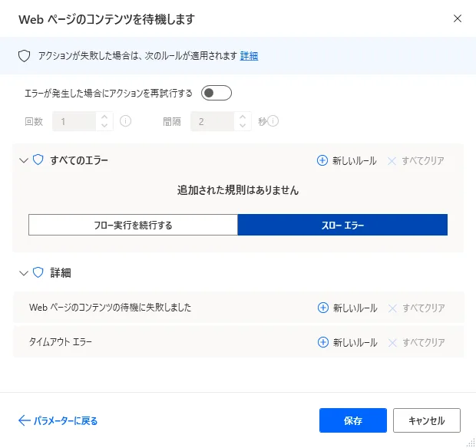
Task: Collapse the 詳細 section
Action: click(23, 272)
